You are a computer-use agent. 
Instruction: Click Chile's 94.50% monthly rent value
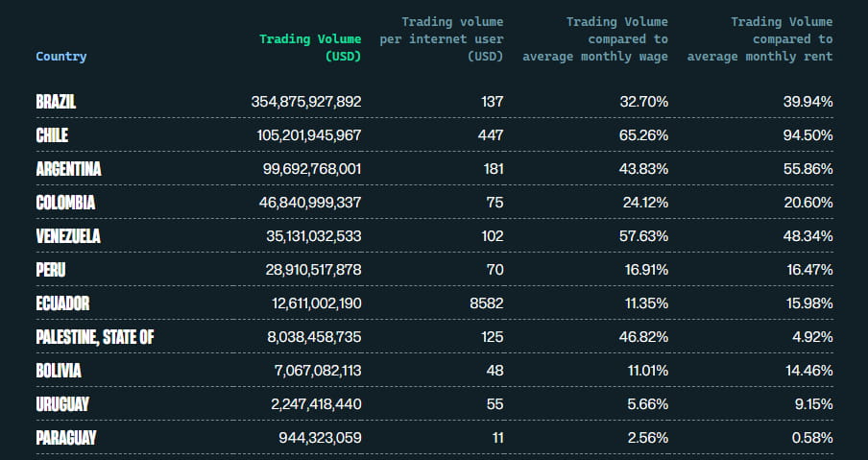807,135
